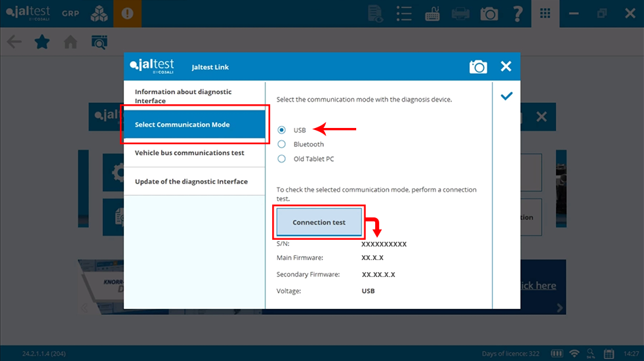The image size is (644, 361).
Task: Open the modules cubes icon
Action: click(99, 14)
